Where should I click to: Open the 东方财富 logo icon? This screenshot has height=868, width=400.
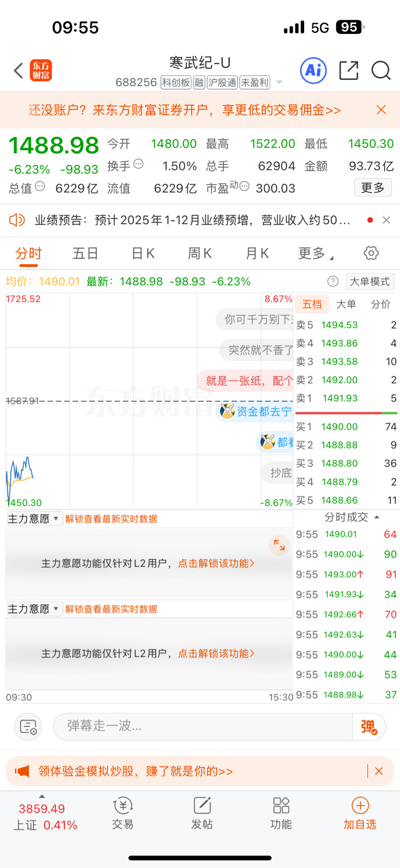tap(41, 70)
